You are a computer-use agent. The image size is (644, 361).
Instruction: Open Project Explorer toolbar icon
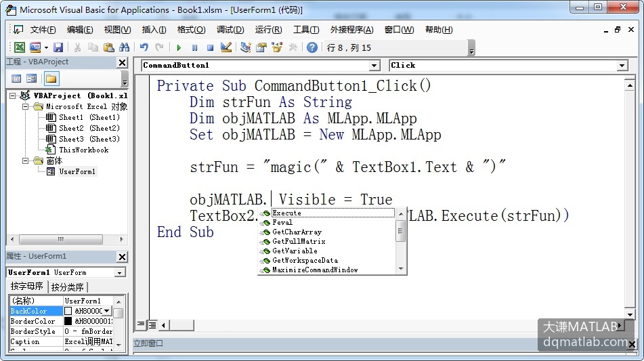[246, 47]
